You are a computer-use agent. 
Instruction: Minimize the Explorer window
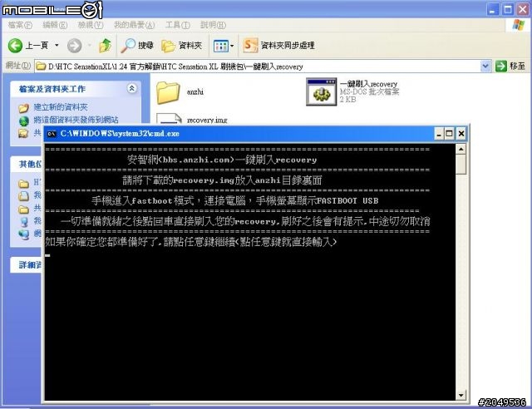point(493,9)
